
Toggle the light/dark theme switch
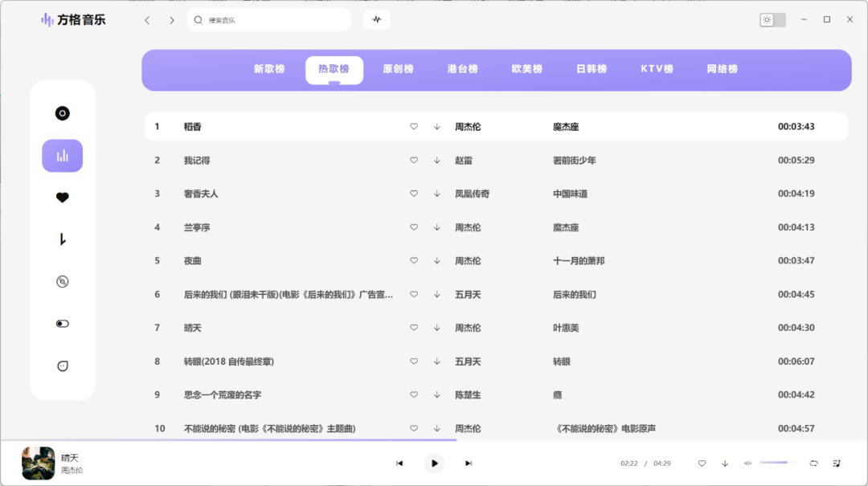click(772, 20)
